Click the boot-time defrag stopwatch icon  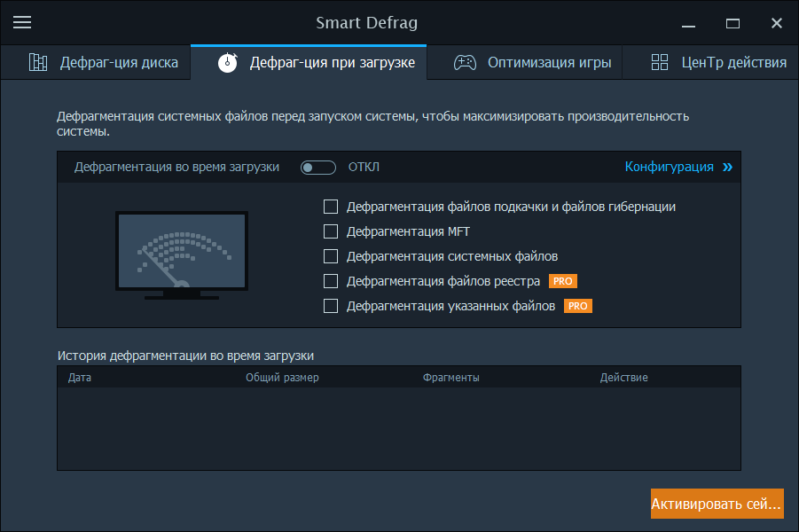tap(228, 62)
